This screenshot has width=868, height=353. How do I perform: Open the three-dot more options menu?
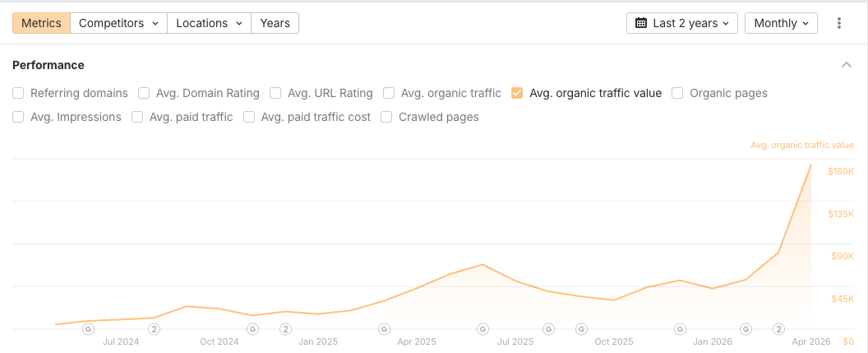(839, 23)
